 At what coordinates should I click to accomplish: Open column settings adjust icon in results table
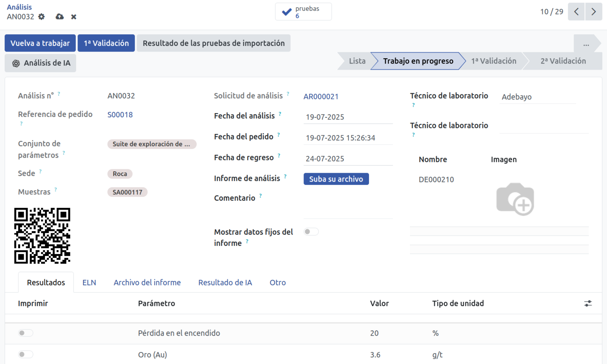pyautogui.click(x=588, y=303)
